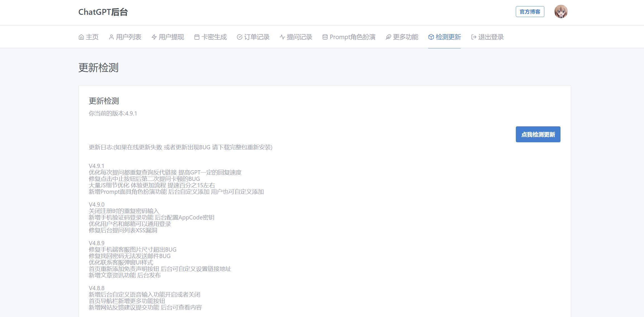644x317 pixels.
Task: Select the 更多功能 navigation item
Action: click(x=402, y=37)
